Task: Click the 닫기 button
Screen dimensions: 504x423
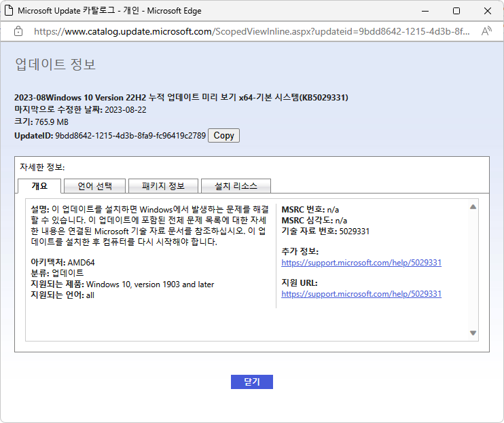Action: coord(252,382)
